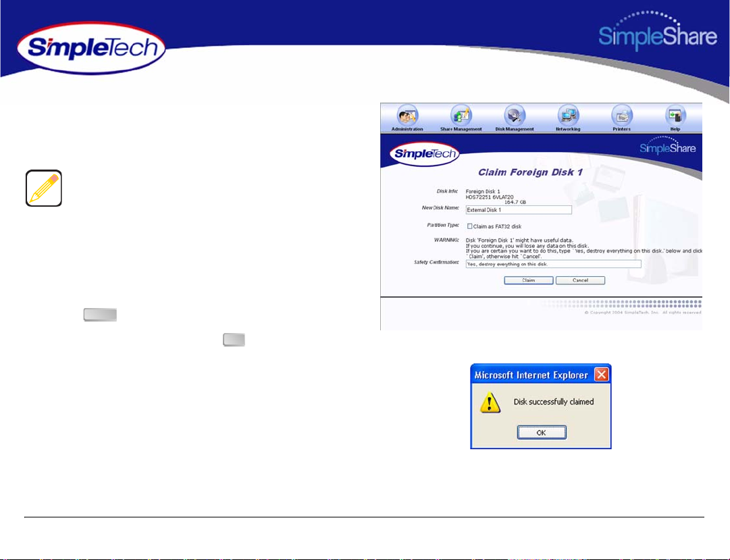Click the Safety Confirmation label

point(436,262)
